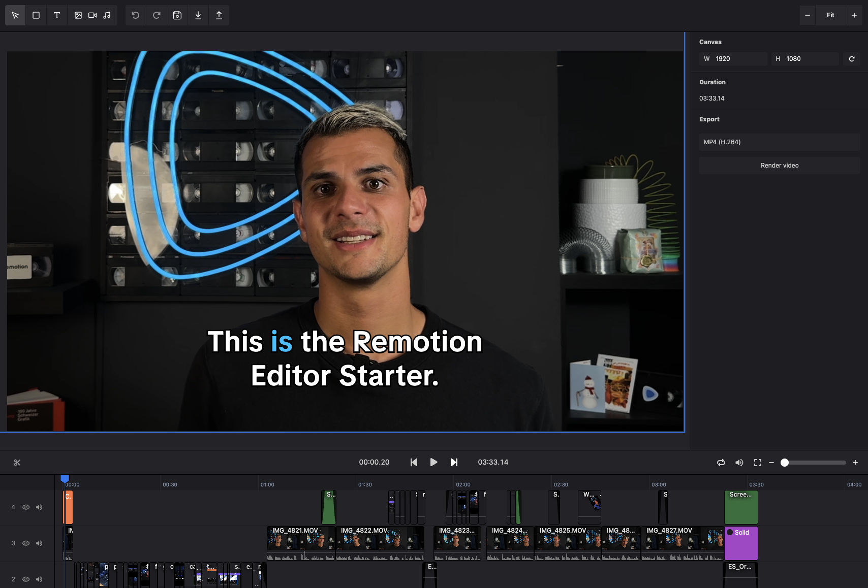868x588 pixels.
Task: Select the IMG_4827.MOV clip
Action: pyautogui.click(x=682, y=543)
